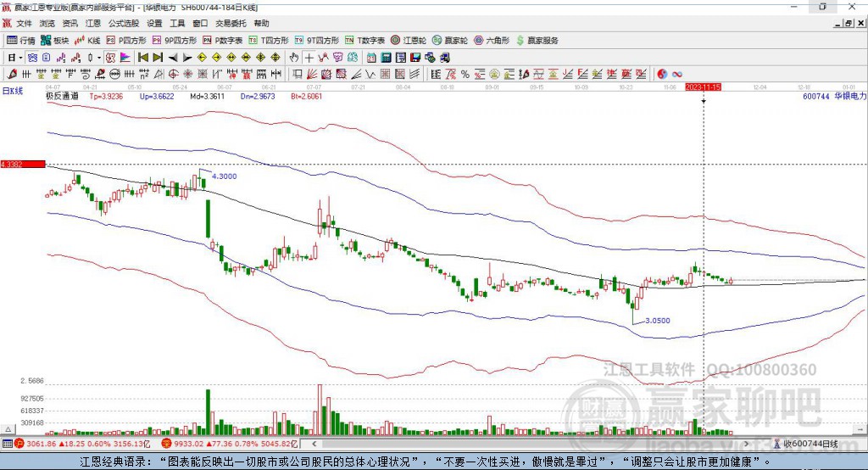This screenshot has height=470, width=868.
Task: Open the 六角形 hexagon tool
Action: (492, 41)
